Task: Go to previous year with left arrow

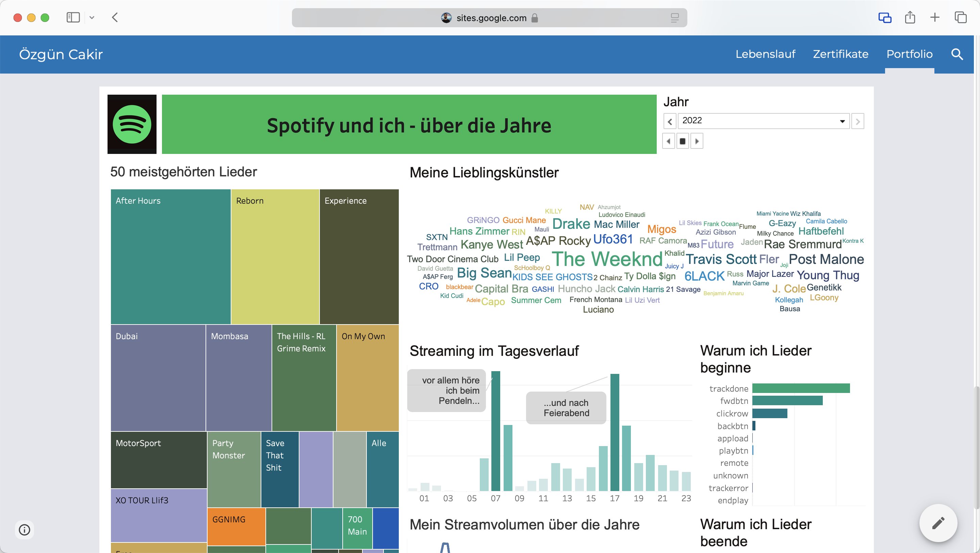Action: click(x=670, y=122)
